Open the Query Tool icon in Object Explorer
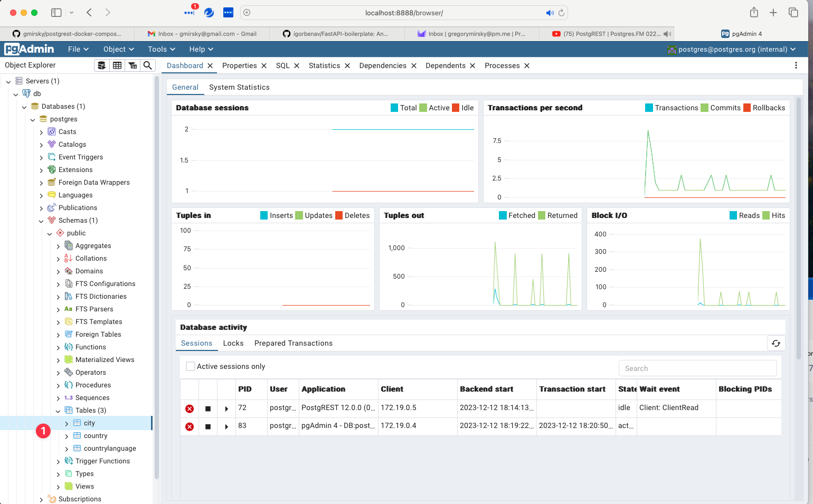813x504 pixels. pyautogui.click(x=102, y=65)
